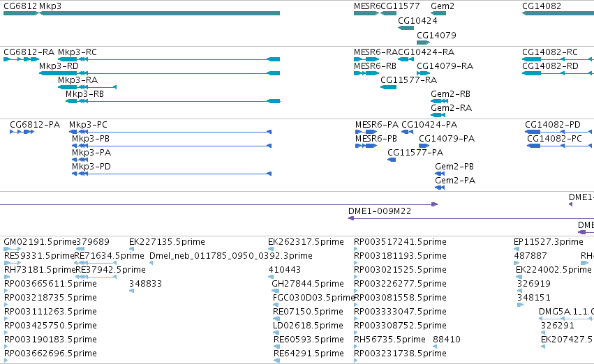Select BAC clone DME1-009M22 label

coord(380,211)
